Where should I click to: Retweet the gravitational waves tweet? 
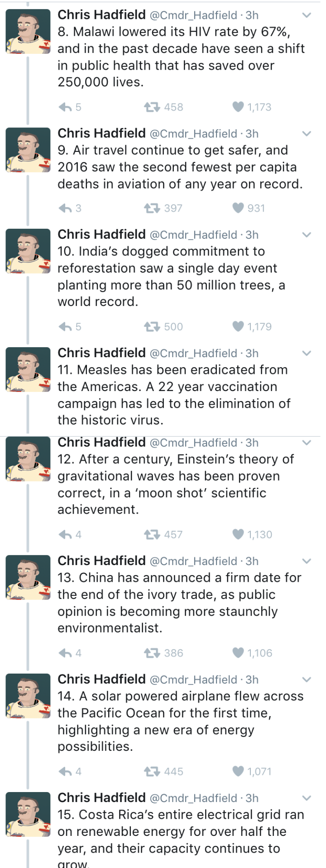click(152, 535)
